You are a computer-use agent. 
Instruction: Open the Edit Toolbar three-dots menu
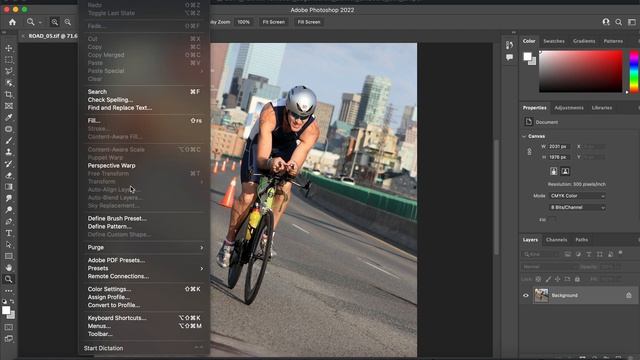pyautogui.click(x=9, y=291)
